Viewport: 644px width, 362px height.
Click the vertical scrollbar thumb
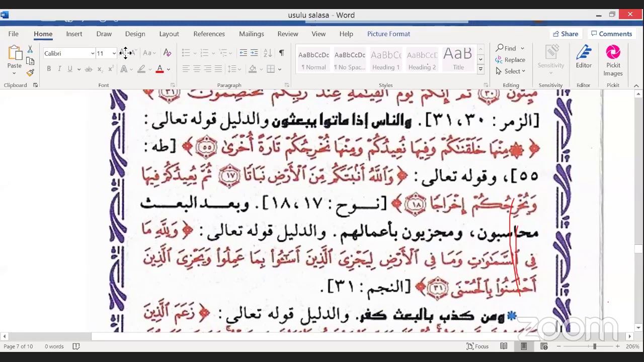tap(638, 249)
